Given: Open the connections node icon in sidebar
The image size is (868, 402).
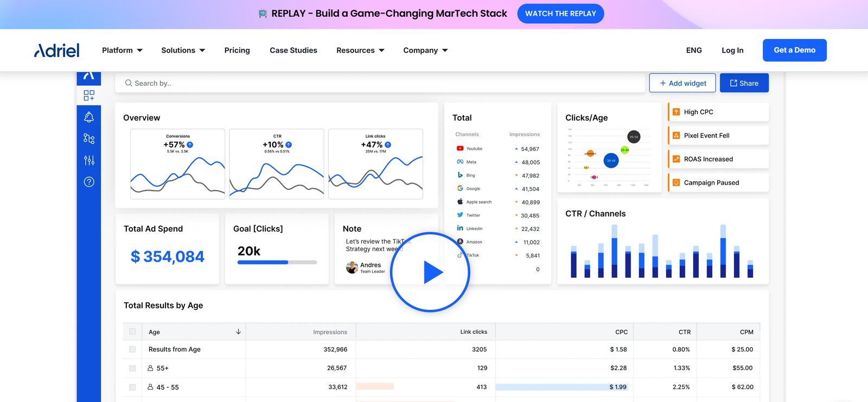Looking at the screenshot, I should tap(89, 139).
